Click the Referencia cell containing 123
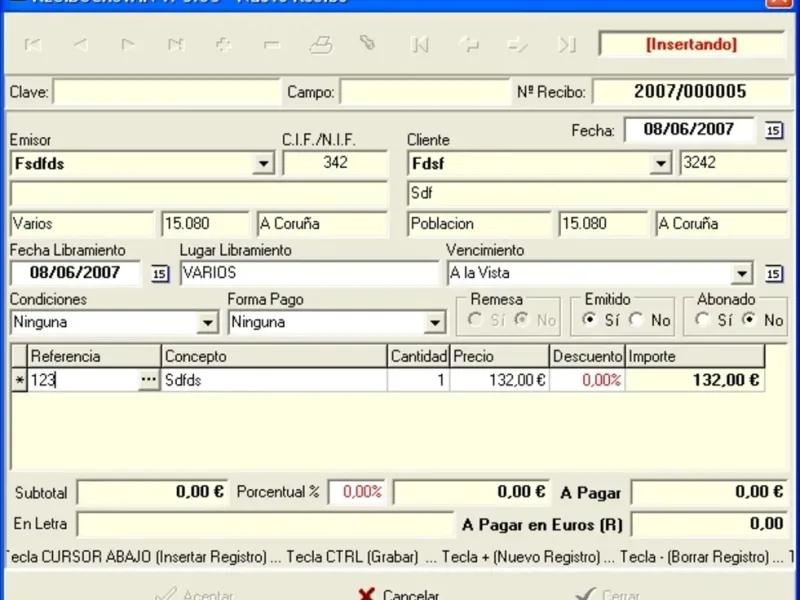 83,380
